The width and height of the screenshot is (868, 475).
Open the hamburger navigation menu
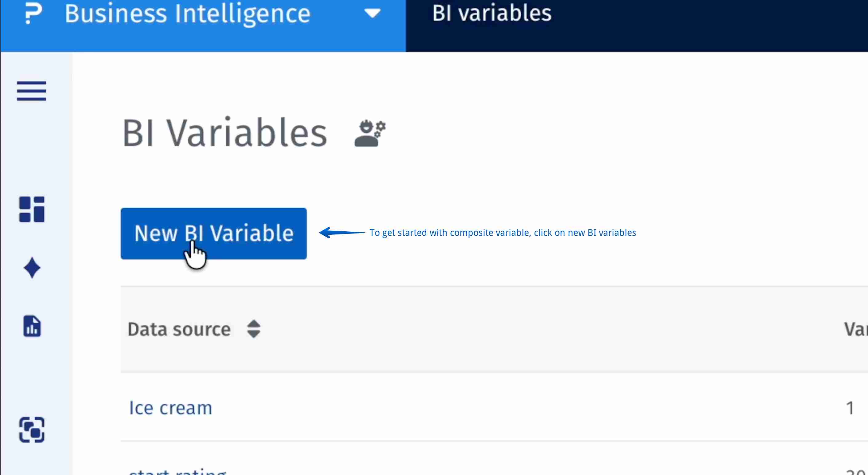click(x=31, y=91)
